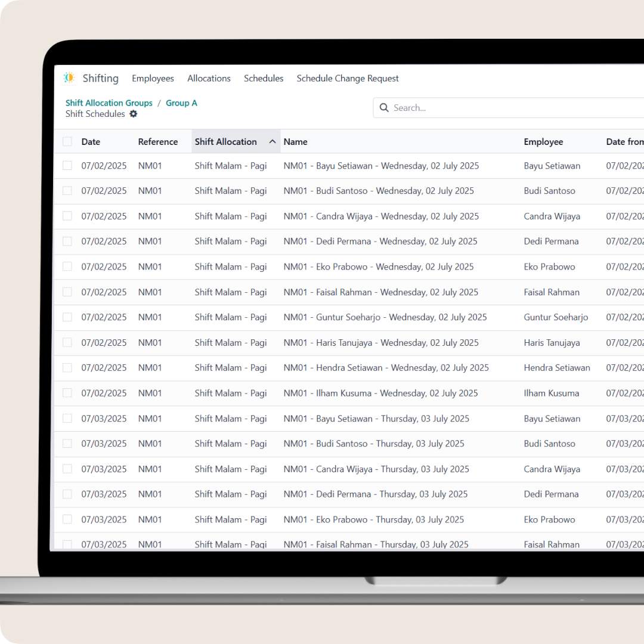644x644 pixels.
Task: Navigate to Group A breadcrumb link
Action: (x=181, y=103)
